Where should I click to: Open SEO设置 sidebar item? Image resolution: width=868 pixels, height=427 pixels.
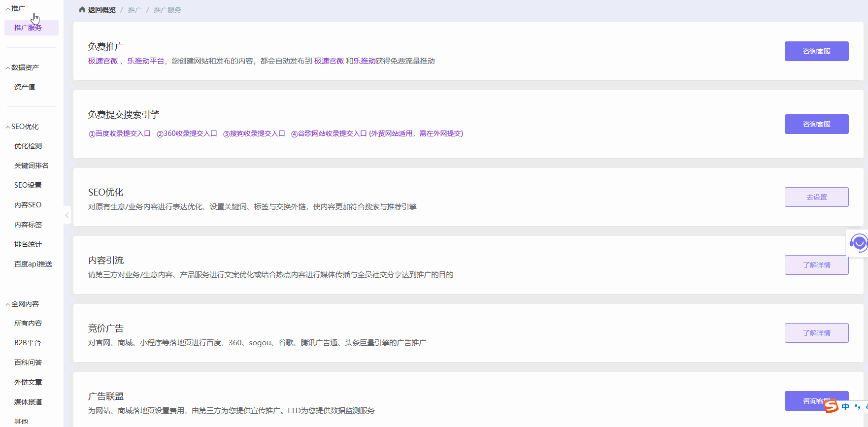pyautogui.click(x=28, y=185)
